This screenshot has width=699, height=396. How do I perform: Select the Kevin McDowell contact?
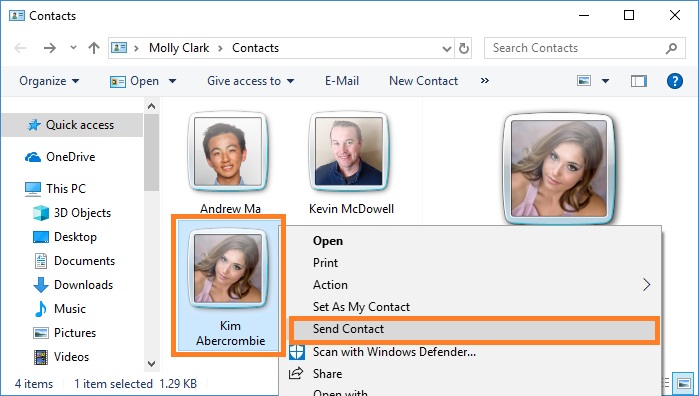[351, 163]
